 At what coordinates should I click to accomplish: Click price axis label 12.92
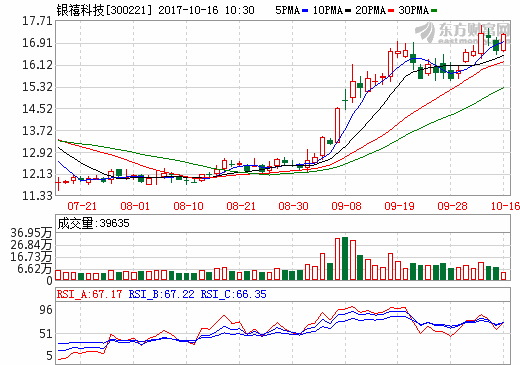click(x=37, y=153)
